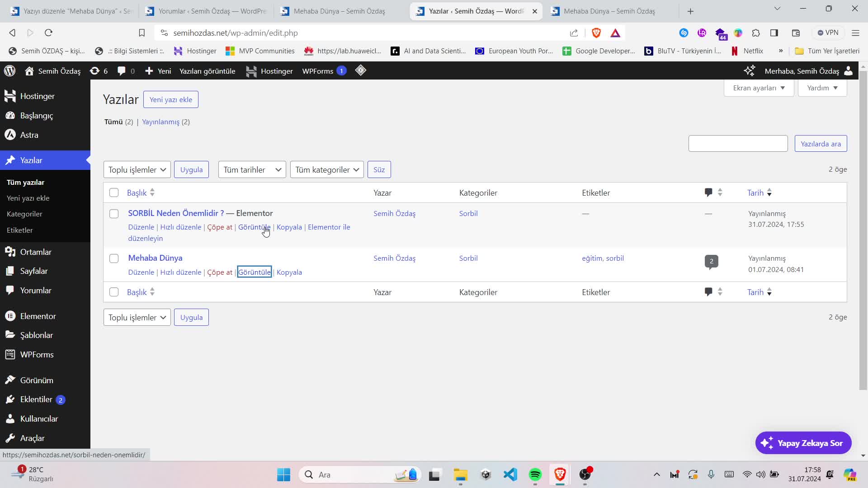Open the Tüm kategoriler category dropdown

327,169
